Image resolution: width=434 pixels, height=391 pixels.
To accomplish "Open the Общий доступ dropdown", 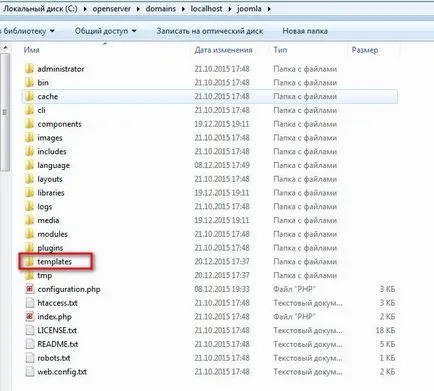I will click(x=105, y=31).
